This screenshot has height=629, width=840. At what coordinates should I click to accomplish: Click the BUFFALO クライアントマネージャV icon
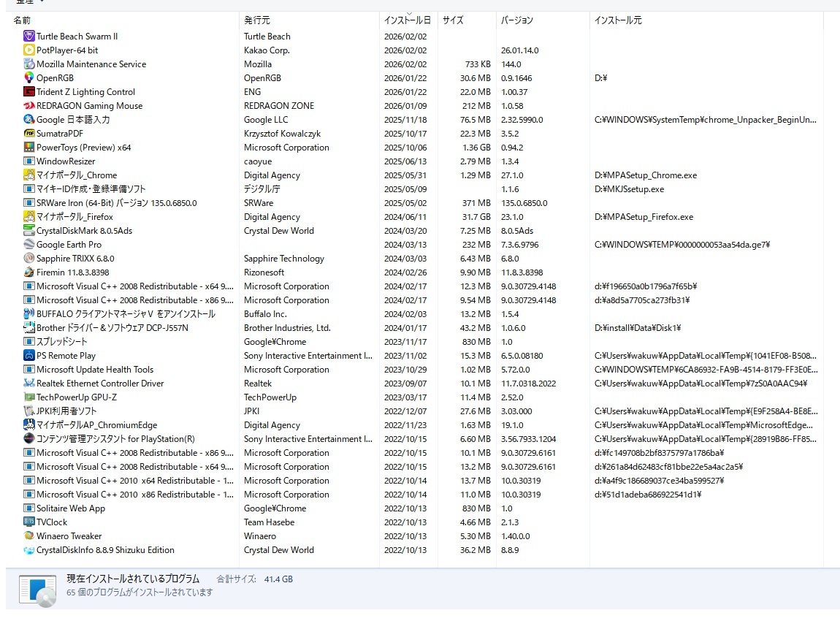(29, 314)
